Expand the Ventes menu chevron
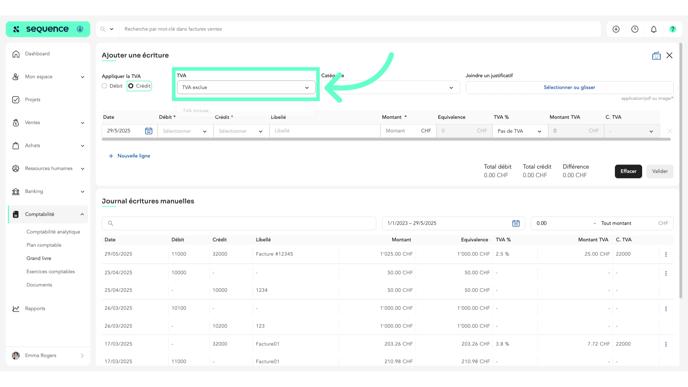Image resolution: width=688 pixels, height=387 pixels. [82, 123]
